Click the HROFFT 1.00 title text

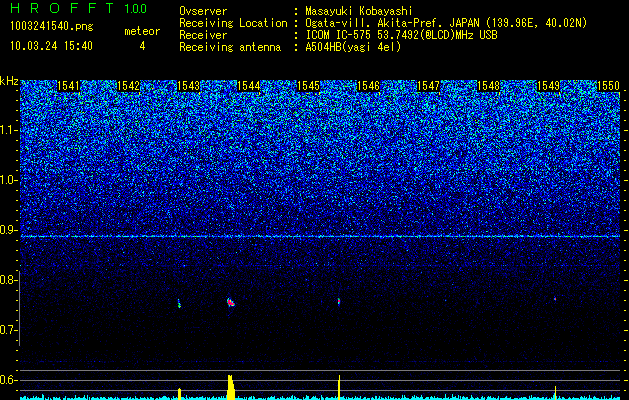point(79,8)
